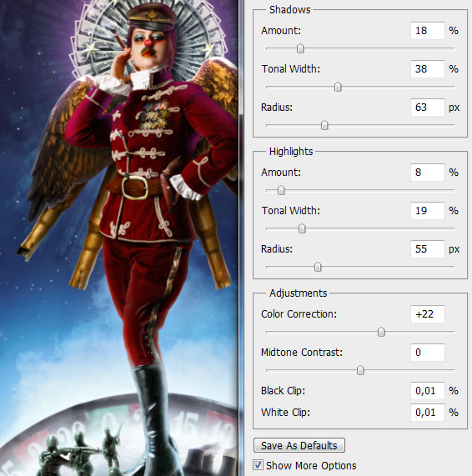Click the White Clip value field
The height and width of the screenshot is (476, 472).
(x=428, y=413)
